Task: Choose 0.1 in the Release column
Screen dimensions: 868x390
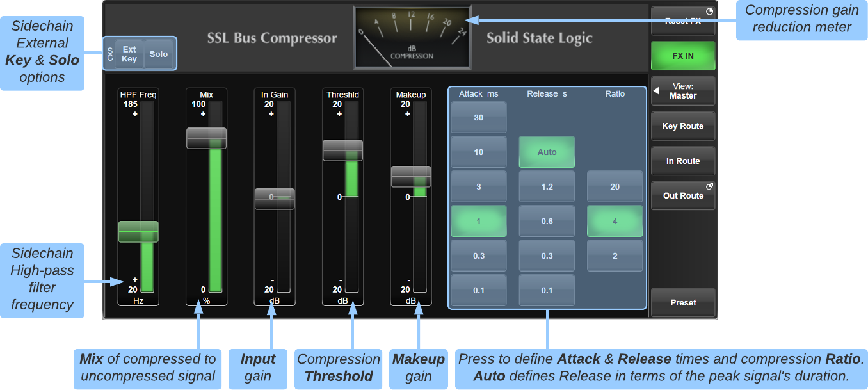Action: click(547, 290)
